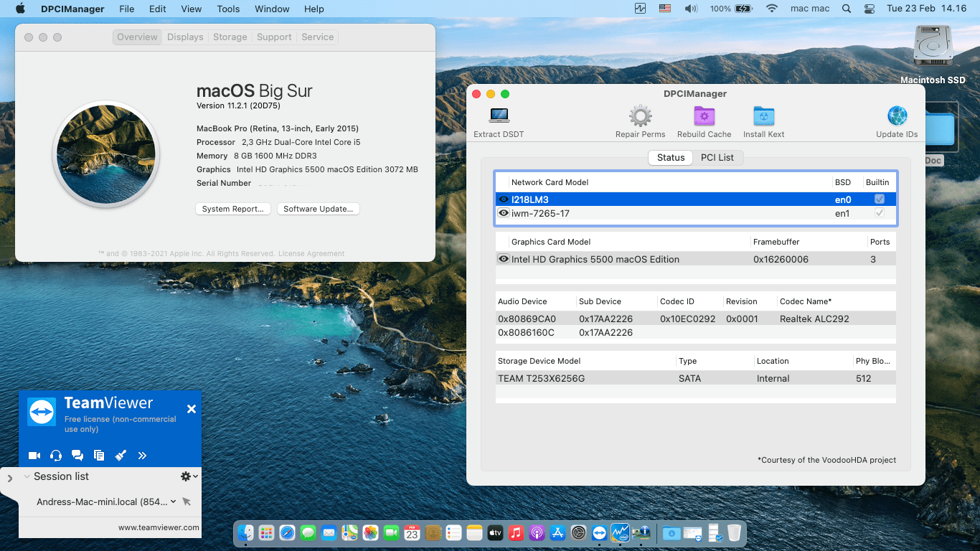The width and height of the screenshot is (980, 551).
Task: Click eye icon beside I218LM3
Action: [504, 199]
